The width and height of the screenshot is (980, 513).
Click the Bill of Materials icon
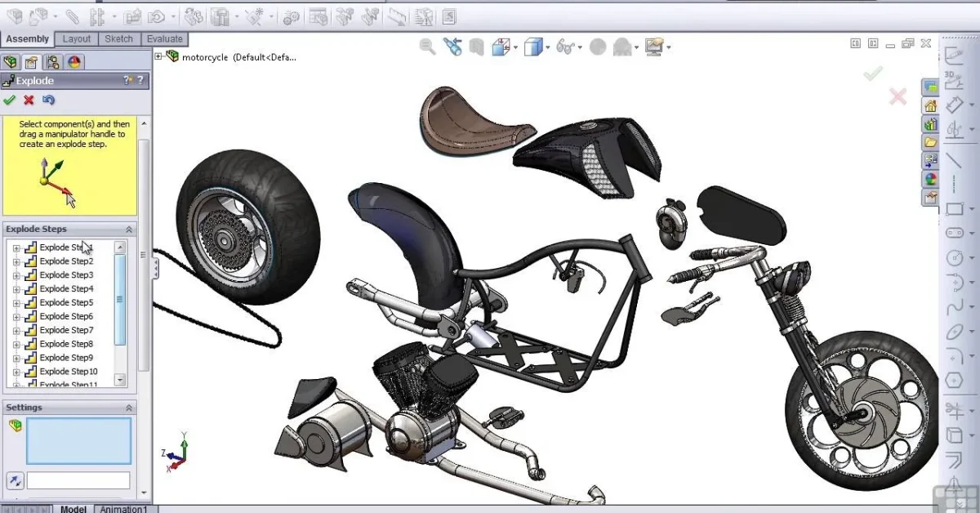[318, 16]
